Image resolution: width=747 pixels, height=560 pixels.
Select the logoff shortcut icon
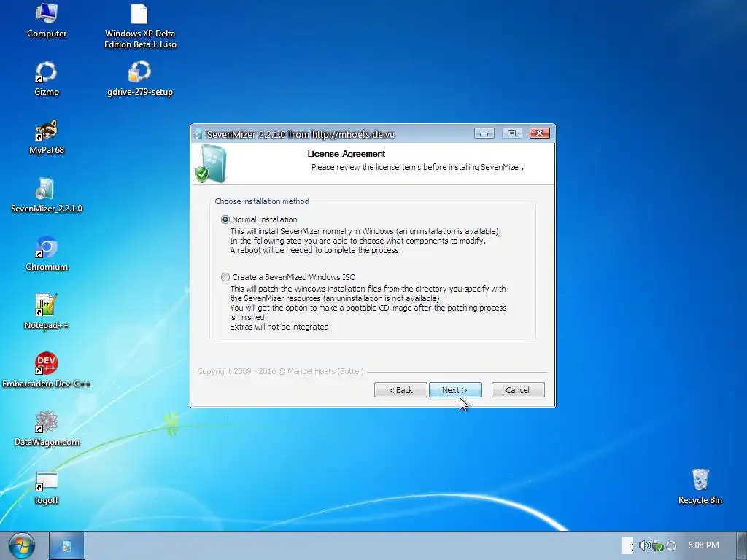(47, 487)
